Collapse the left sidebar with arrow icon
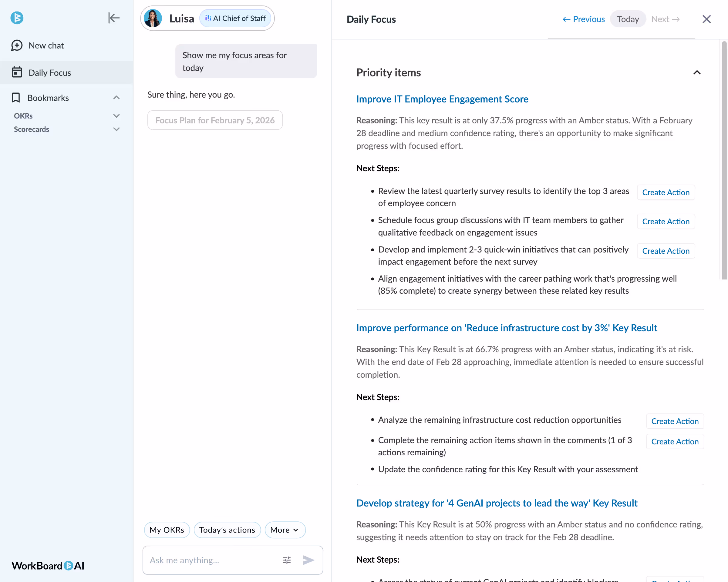Viewport: 728px width, 582px height. pos(114,18)
